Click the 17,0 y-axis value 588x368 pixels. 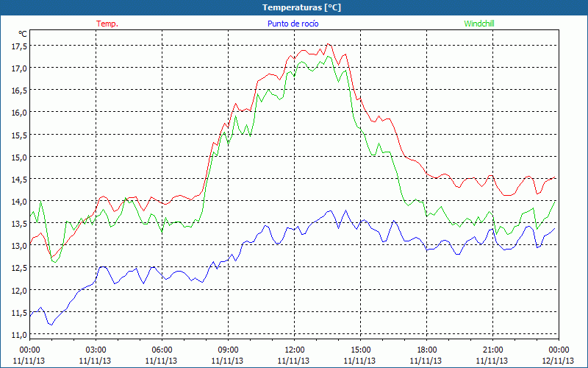coord(20,68)
